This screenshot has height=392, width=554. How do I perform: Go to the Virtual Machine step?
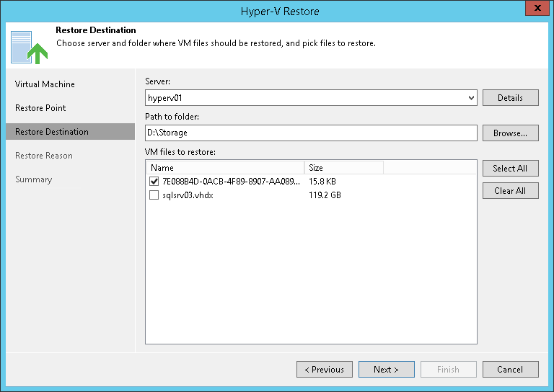coord(45,84)
